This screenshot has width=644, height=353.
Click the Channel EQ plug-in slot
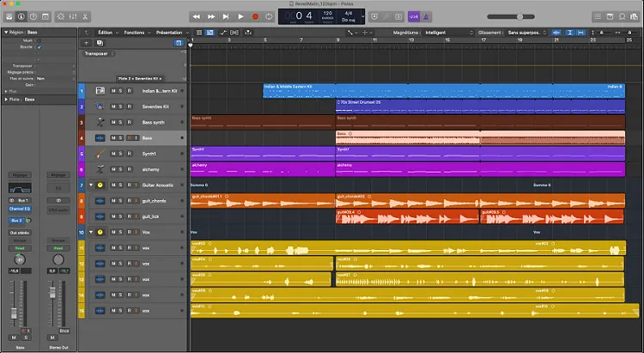[19, 209]
